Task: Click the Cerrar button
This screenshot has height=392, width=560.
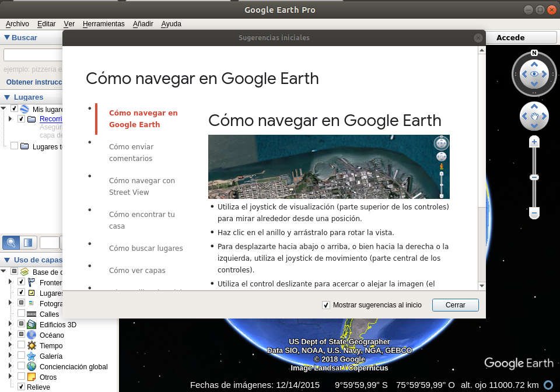Action: pos(456,305)
